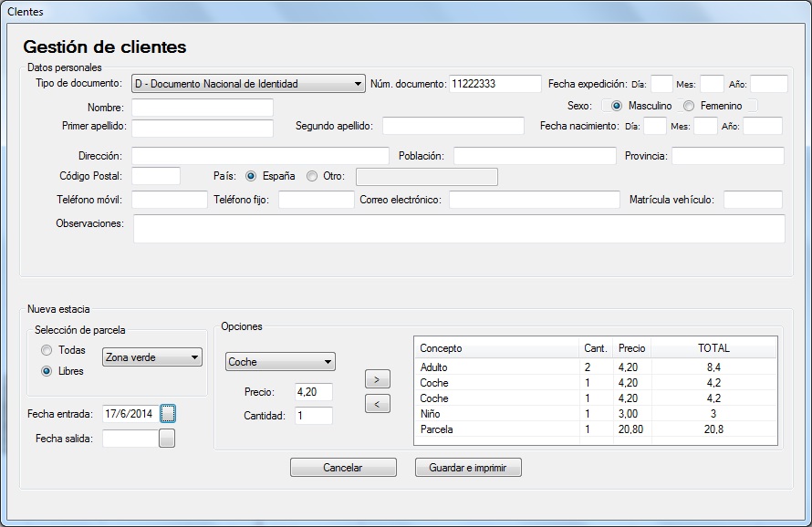Viewport: 812px width, 527px height.
Task: Click the Precio field showing 4,20
Action: [x=314, y=392]
